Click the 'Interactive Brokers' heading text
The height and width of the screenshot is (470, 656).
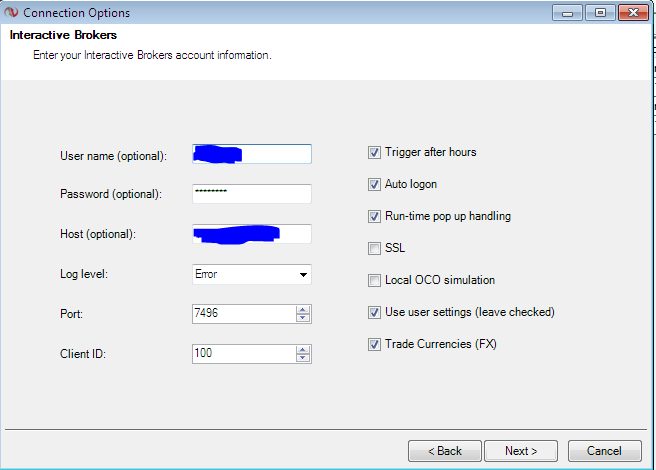pos(63,35)
